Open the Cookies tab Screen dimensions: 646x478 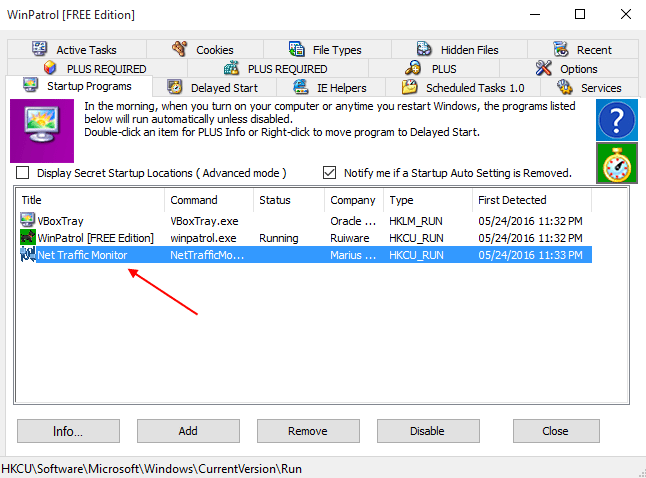(x=205, y=49)
